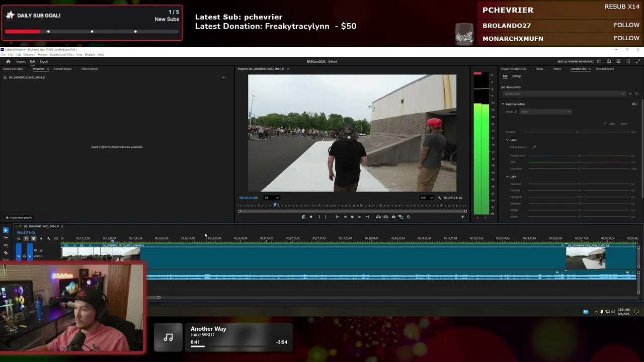The width and height of the screenshot is (644, 362).
Task: Open the Settings tab in Lumetri Color
Action: pos(517,76)
